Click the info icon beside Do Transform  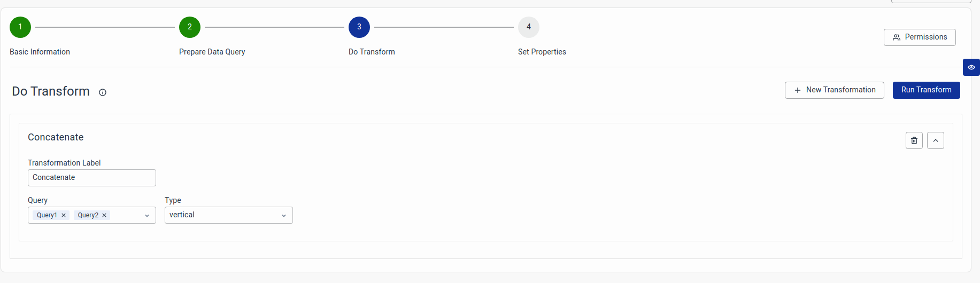click(103, 92)
